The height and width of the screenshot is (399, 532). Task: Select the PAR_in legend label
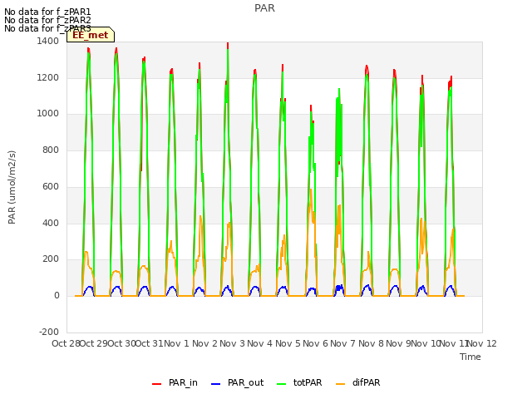point(183,382)
